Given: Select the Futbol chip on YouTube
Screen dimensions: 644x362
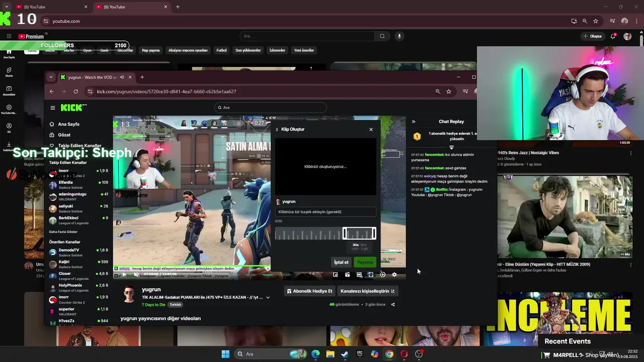Looking at the screenshot, I should pos(221,50).
